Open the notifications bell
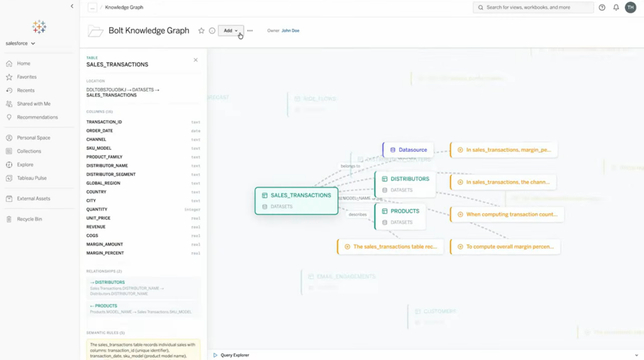 616,8
